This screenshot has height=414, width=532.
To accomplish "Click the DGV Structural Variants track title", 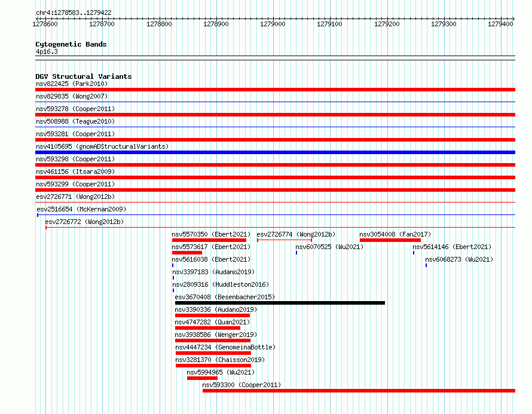I will click(84, 76).
